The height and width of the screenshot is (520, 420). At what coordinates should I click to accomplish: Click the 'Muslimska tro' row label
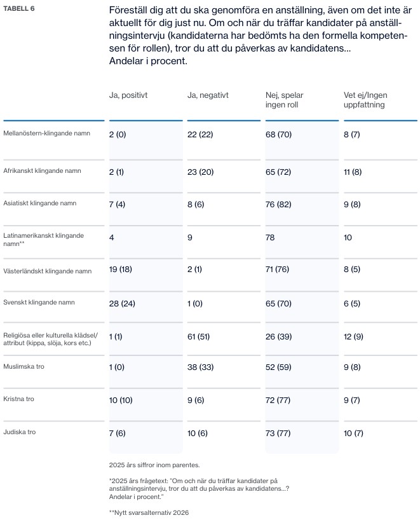(x=24, y=366)
